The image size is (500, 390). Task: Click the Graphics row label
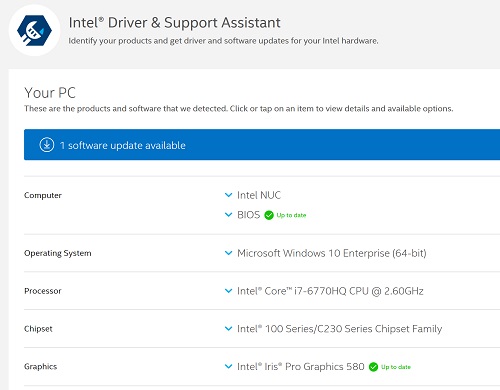[40, 367]
